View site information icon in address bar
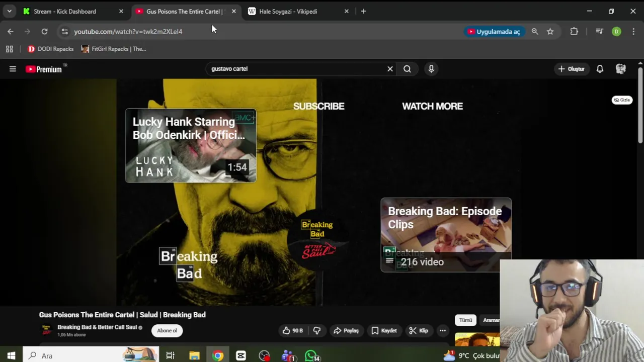The image size is (644, 362). (x=64, y=31)
